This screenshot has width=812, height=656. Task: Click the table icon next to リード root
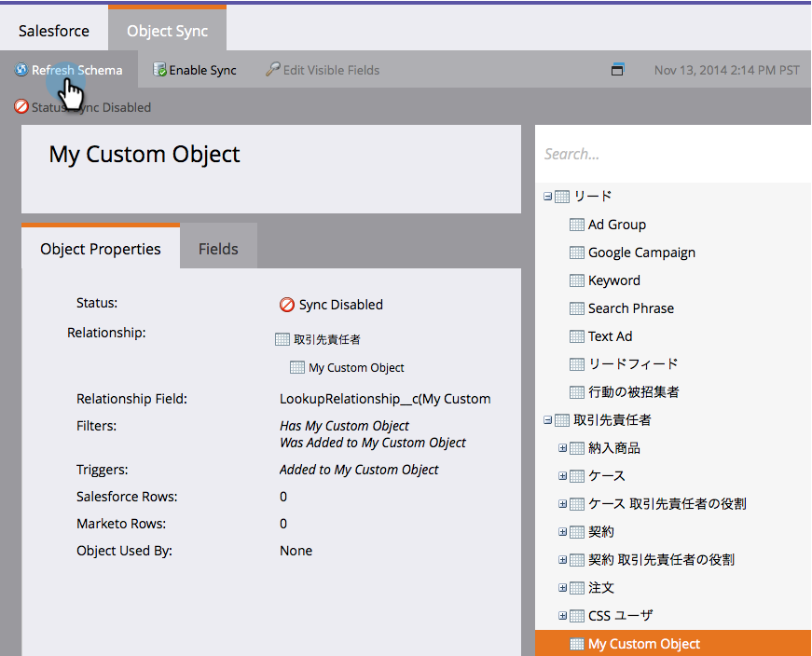click(x=562, y=197)
